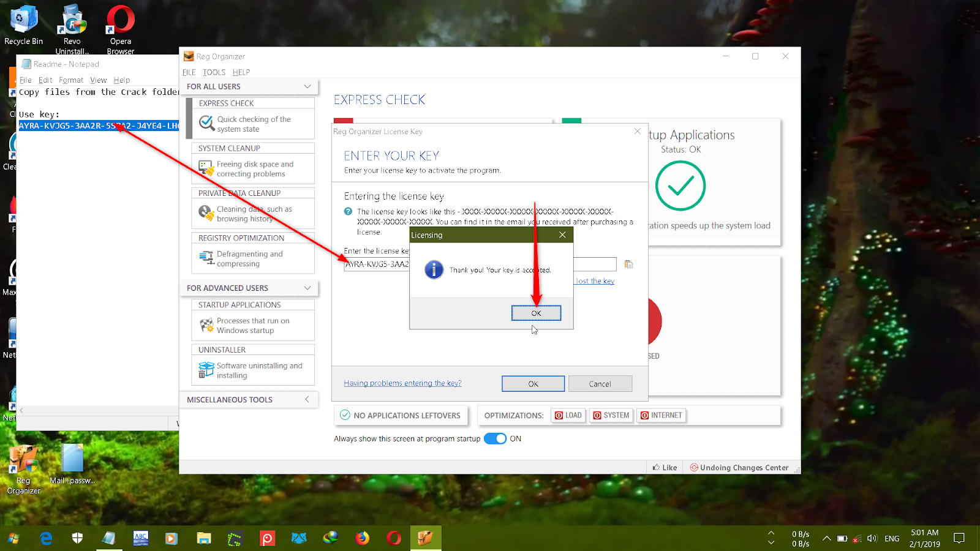This screenshot has height=551, width=980.
Task: Click the Startup Applications checkered flag icon
Action: [x=206, y=325]
